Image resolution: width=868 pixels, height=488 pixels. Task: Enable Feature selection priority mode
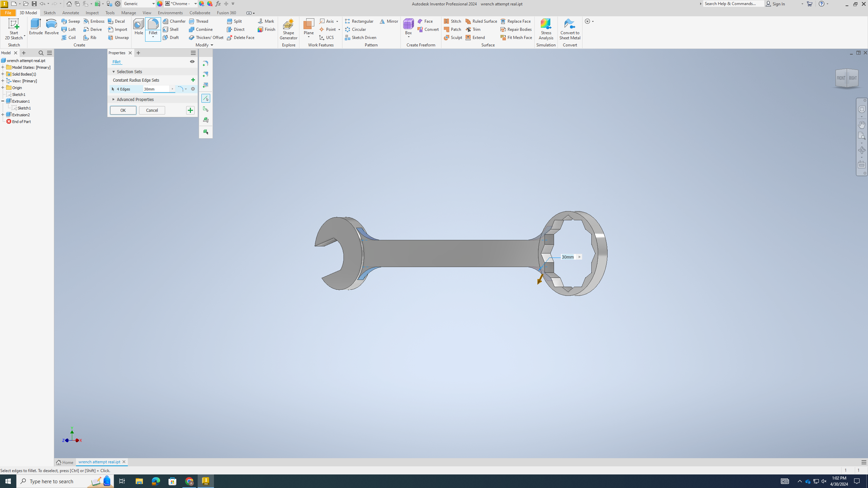pos(205,120)
